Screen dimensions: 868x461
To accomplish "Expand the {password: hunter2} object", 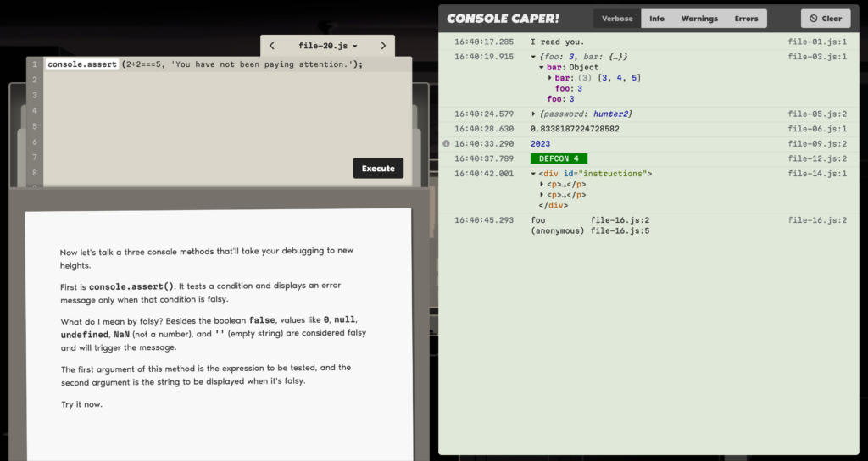I will pos(533,114).
